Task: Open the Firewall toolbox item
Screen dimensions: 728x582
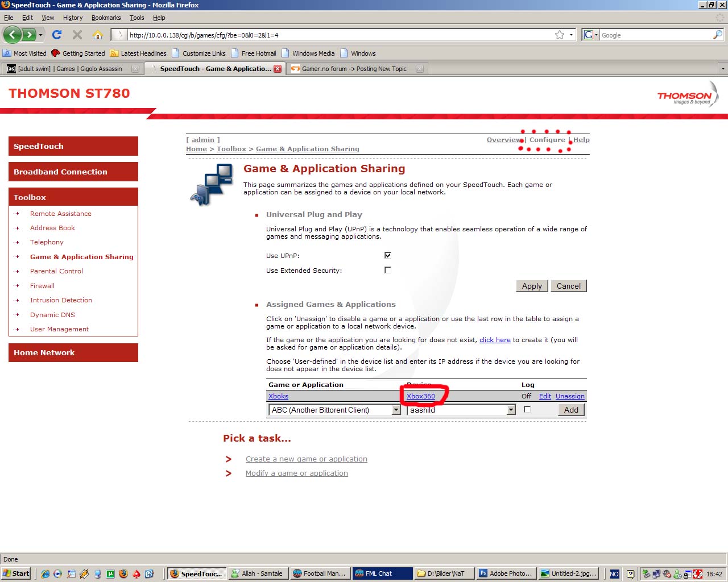Action: pyautogui.click(x=42, y=286)
